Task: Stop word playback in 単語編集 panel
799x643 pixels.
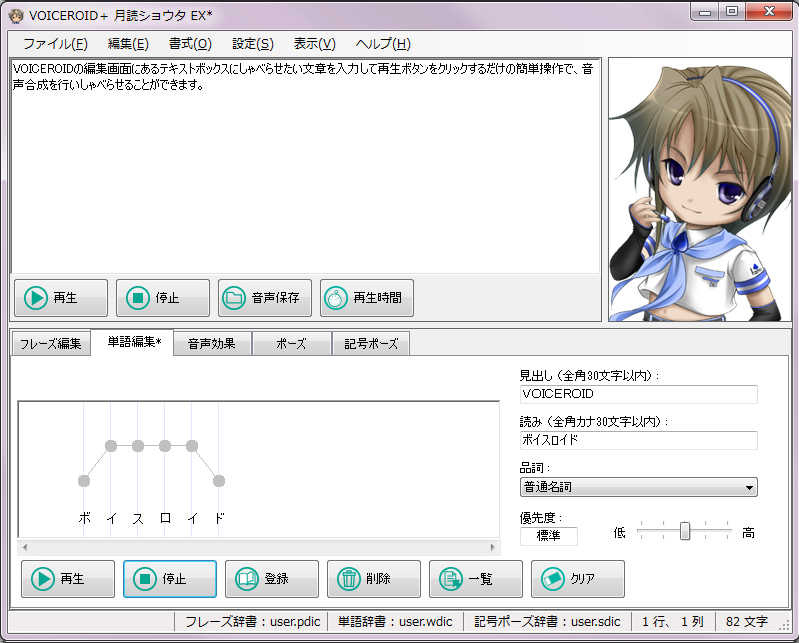Action: (170, 579)
